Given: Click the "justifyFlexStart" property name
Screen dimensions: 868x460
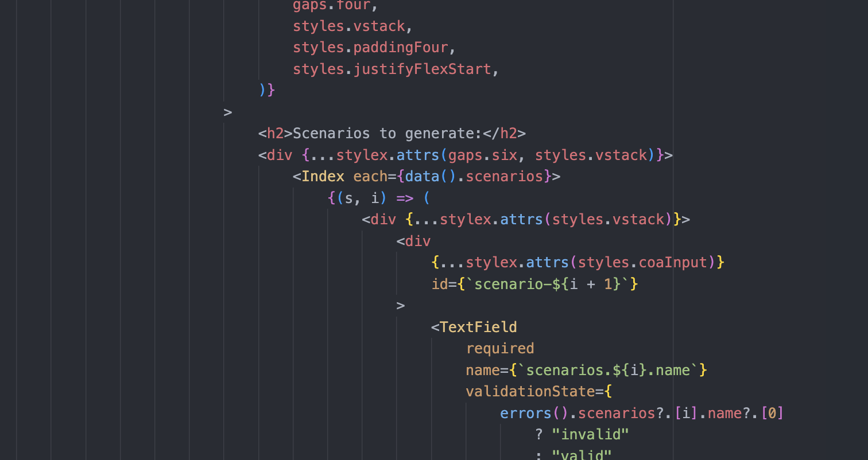Looking at the screenshot, I should click(423, 69).
